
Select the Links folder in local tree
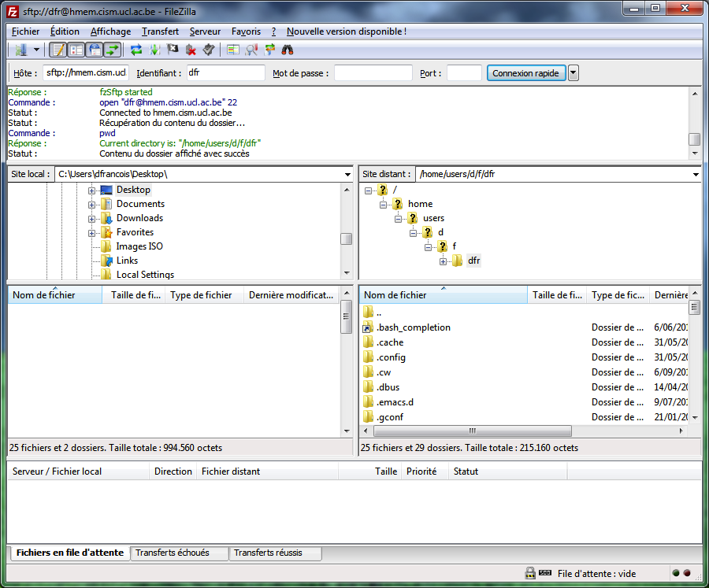click(x=127, y=261)
